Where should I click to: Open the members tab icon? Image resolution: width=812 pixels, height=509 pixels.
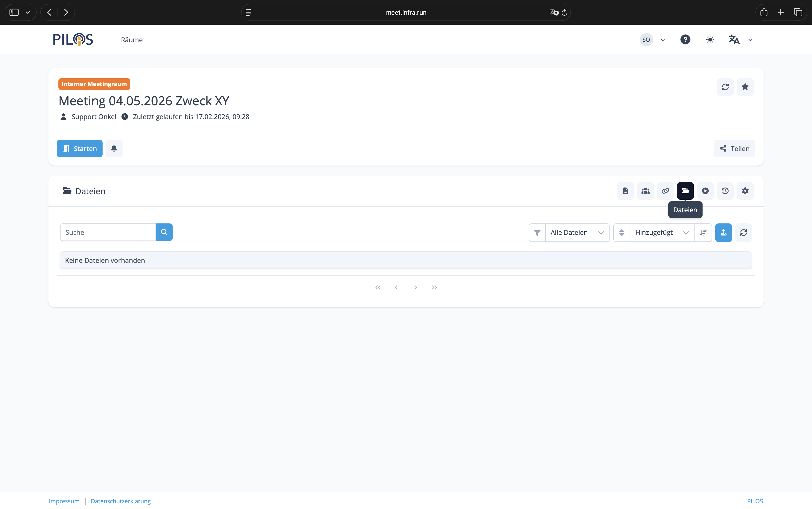tap(645, 191)
